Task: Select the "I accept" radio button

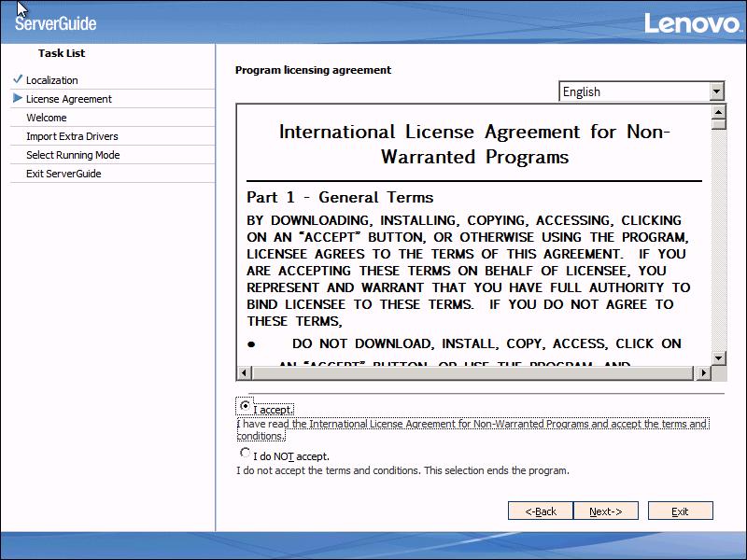Action: coord(246,406)
